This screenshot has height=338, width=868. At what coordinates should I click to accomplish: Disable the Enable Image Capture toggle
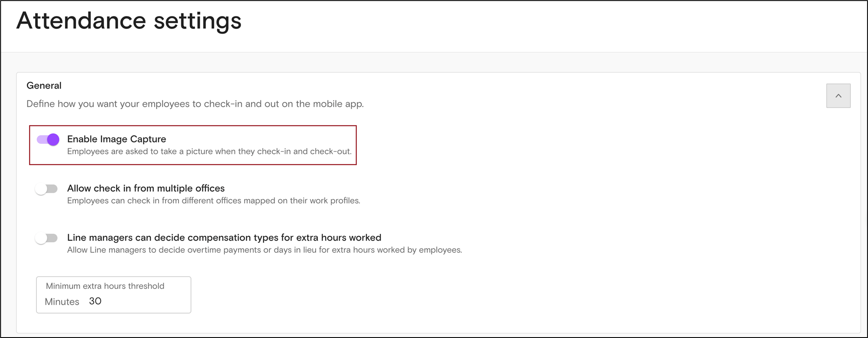coord(47,139)
